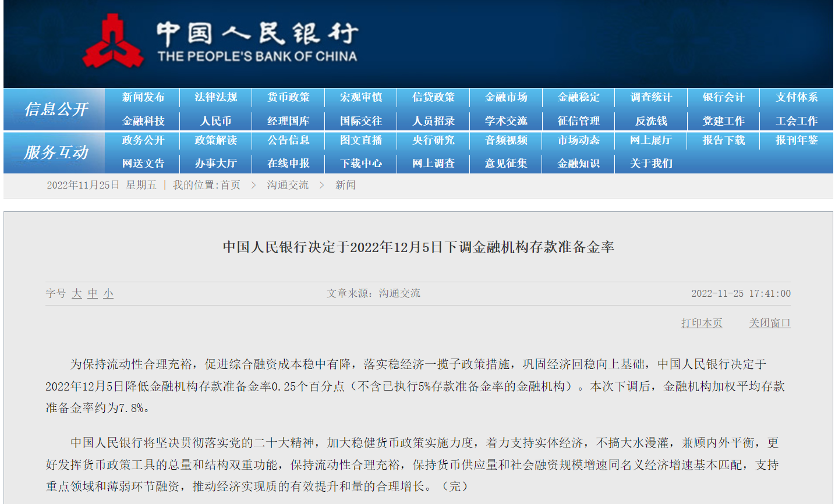Open 金融科技 section
Viewport: 835px width, 504px height.
point(143,121)
